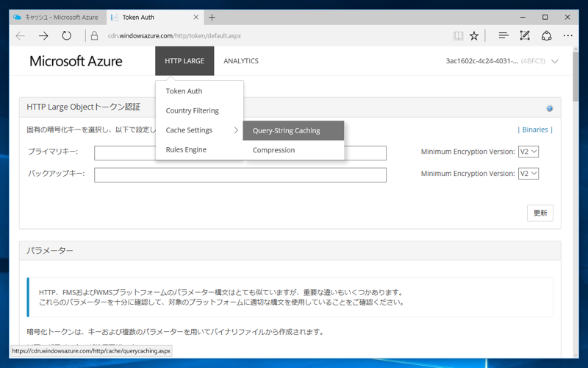Viewport: 588px width, 368px height.
Task: Click the HTTP Large Objectトークン認証 heading
Action: (83, 107)
